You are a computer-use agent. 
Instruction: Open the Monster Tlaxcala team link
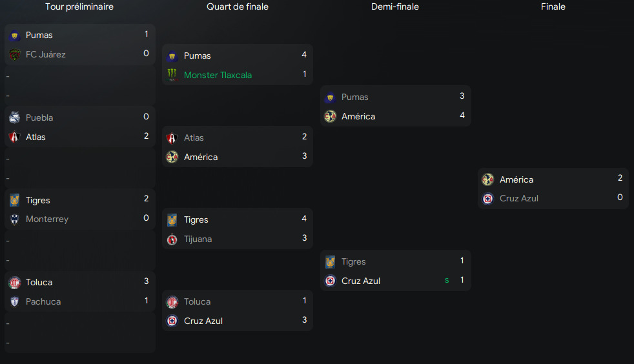point(218,75)
